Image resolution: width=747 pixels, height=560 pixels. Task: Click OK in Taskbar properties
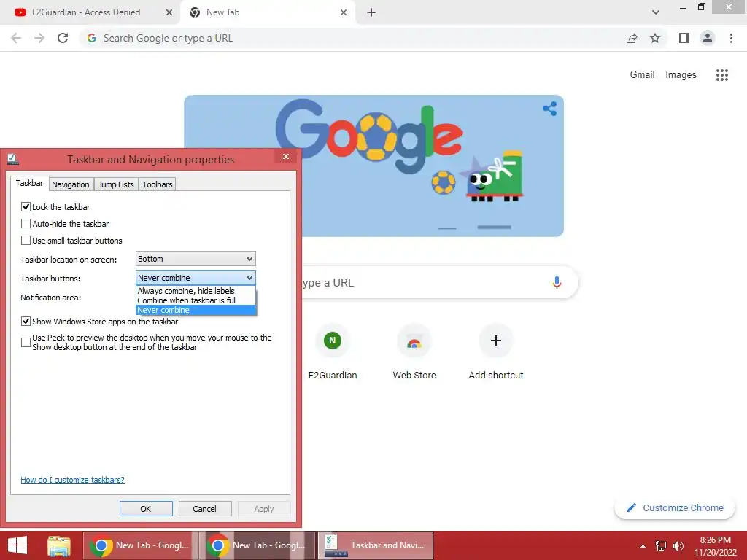(146, 508)
